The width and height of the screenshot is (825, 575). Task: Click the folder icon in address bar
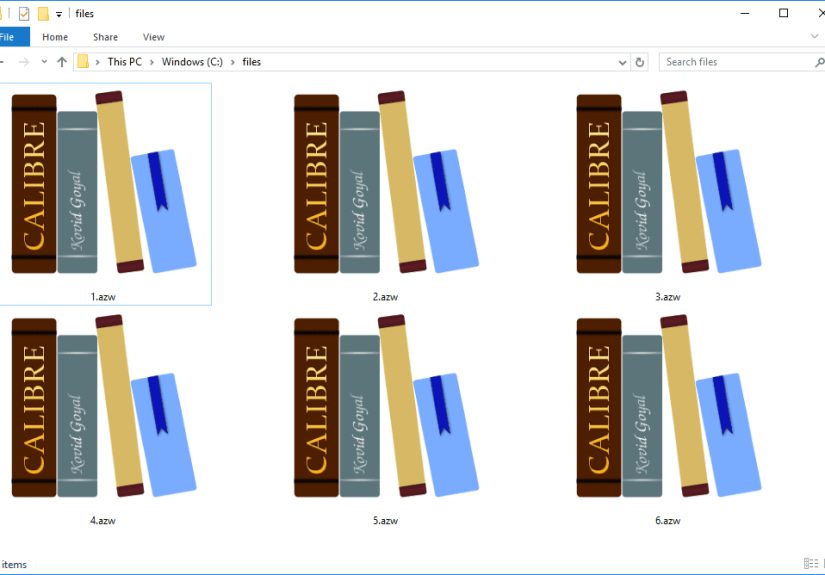83,62
